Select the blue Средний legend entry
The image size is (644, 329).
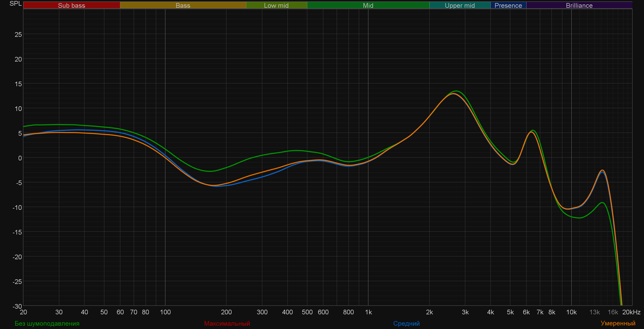[406, 323]
